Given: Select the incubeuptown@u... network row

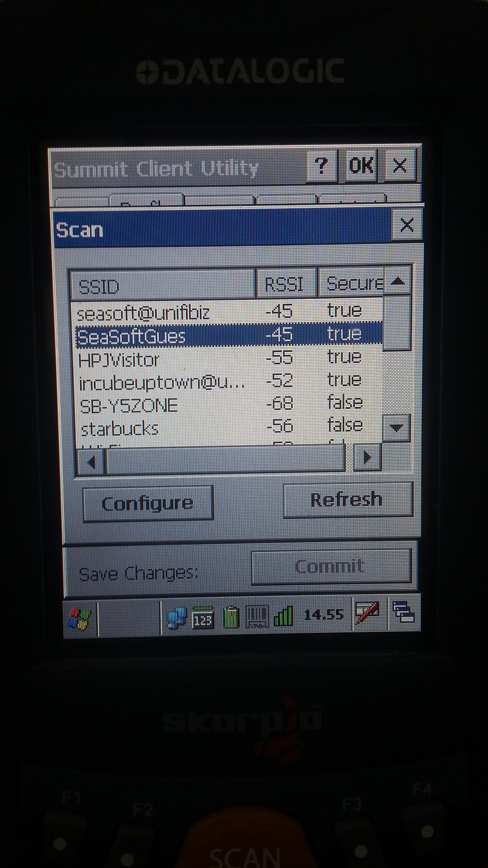Looking at the screenshot, I should click(x=230, y=381).
